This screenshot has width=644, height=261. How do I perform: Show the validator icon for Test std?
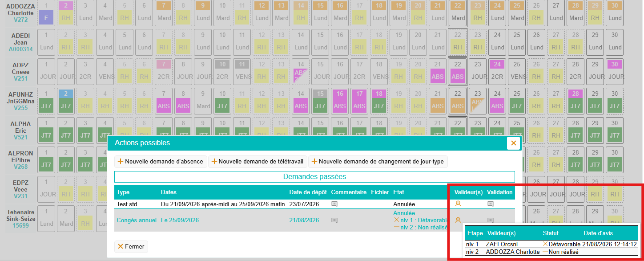pos(458,204)
